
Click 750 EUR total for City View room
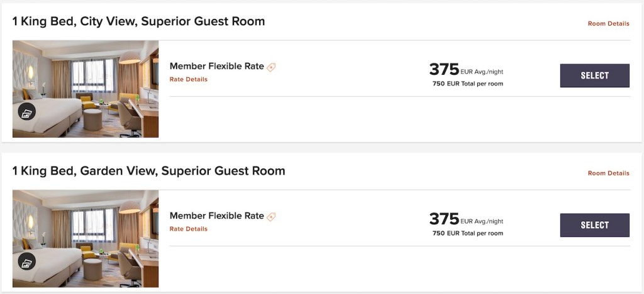[467, 84]
